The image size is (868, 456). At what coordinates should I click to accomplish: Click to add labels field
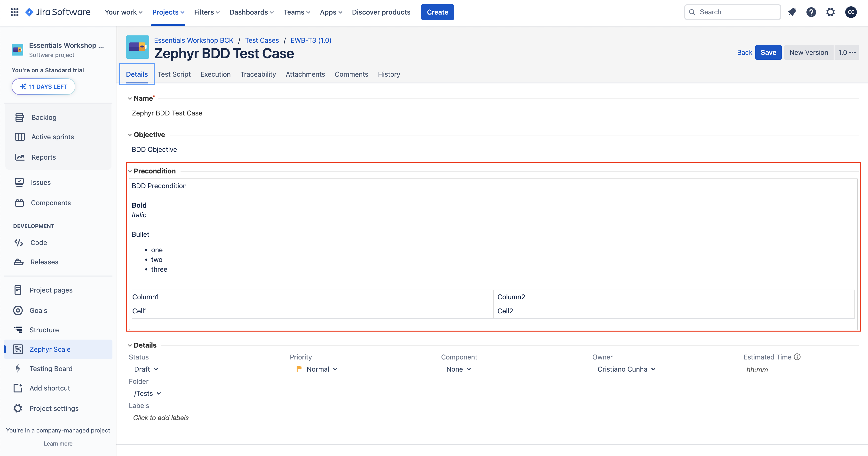click(161, 418)
